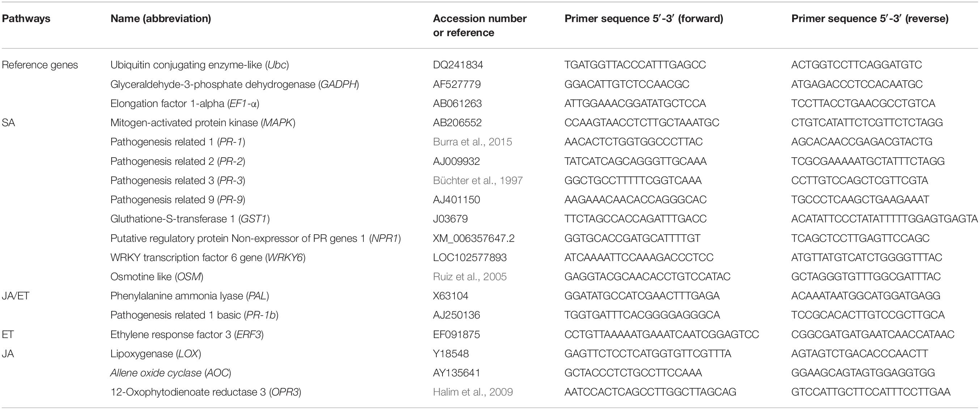Click the JA/ET pathway label
Viewport: 980px width, 410px height.
click(16, 296)
